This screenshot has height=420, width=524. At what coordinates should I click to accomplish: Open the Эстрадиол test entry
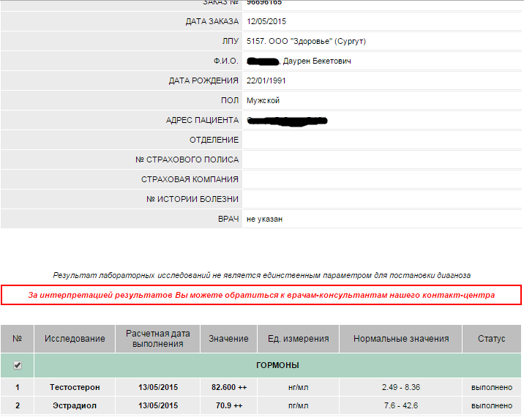75,405
